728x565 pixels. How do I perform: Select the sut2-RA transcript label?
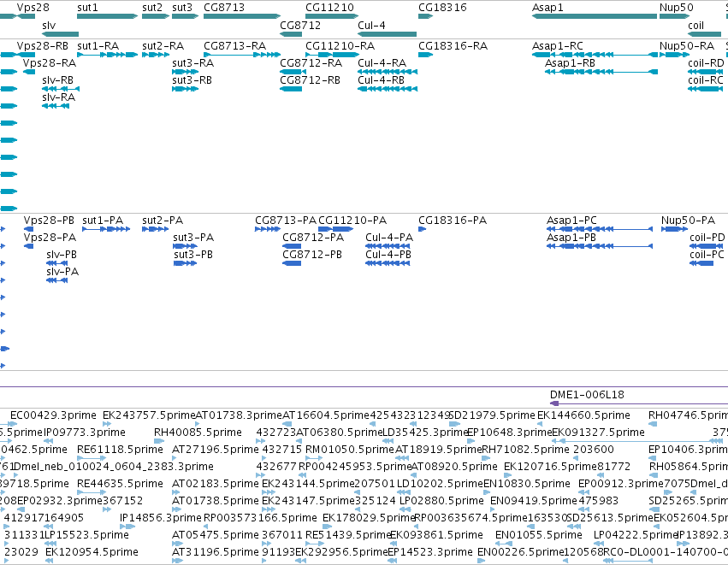tap(163, 46)
